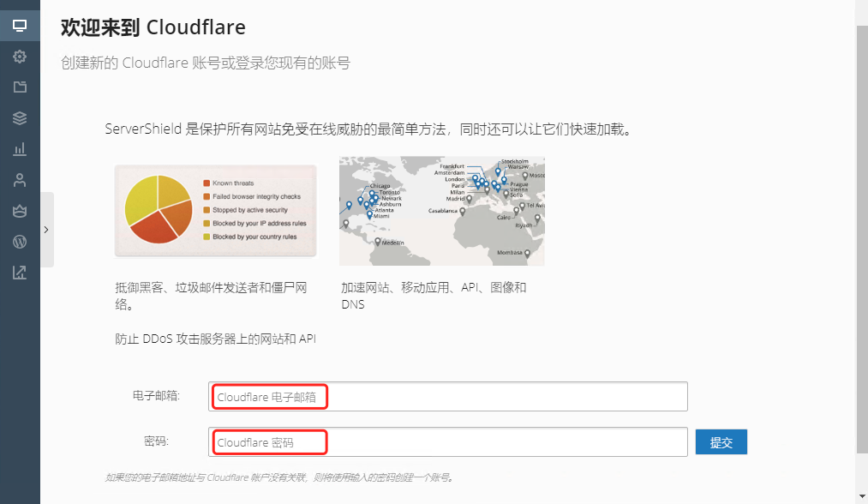Focus the Cloudflare 密码 password field
Viewport: 868px width, 504px height.
pyautogui.click(x=447, y=442)
